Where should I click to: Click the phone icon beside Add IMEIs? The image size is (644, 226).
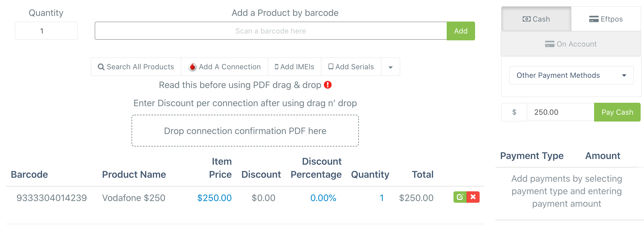click(277, 67)
